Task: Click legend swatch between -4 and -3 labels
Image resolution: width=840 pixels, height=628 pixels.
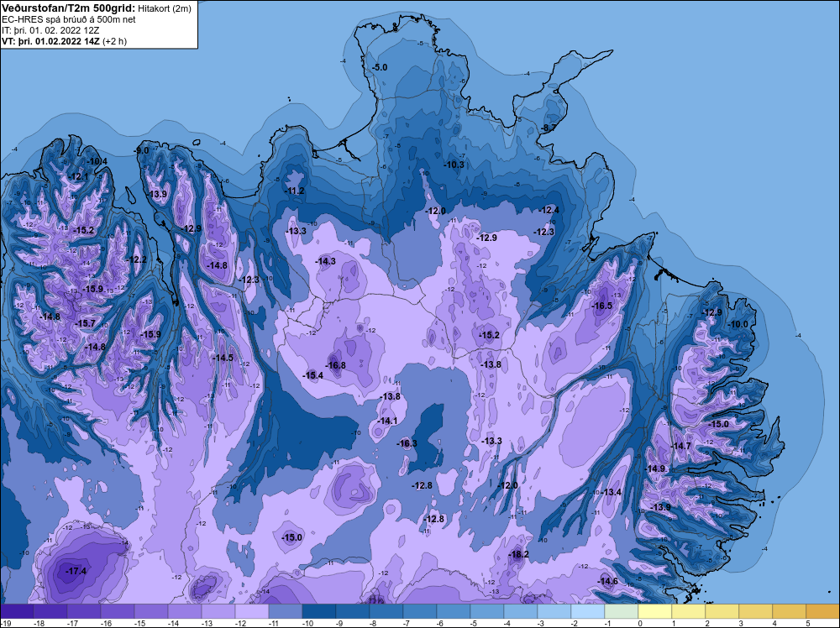Action: [x=521, y=611]
